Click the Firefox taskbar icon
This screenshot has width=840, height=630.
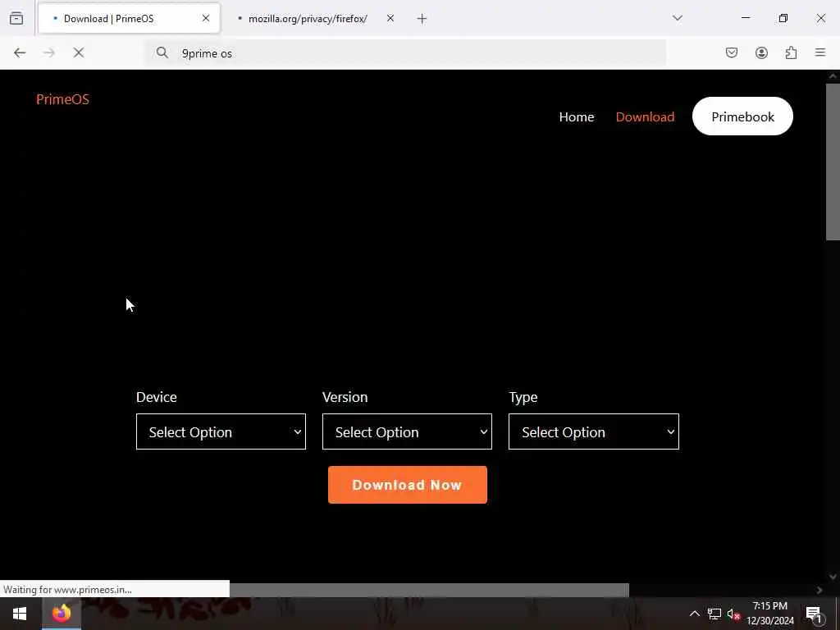[x=61, y=614]
